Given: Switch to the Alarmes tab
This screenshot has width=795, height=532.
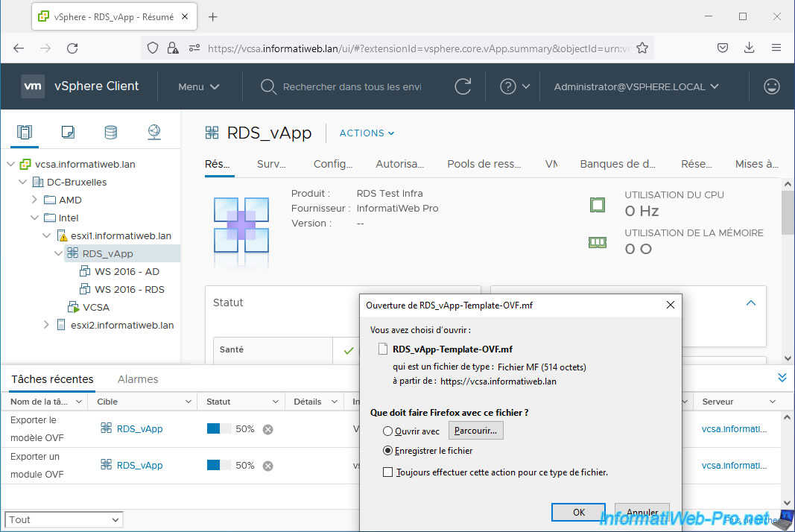Looking at the screenshot, I should pos(138,379).
